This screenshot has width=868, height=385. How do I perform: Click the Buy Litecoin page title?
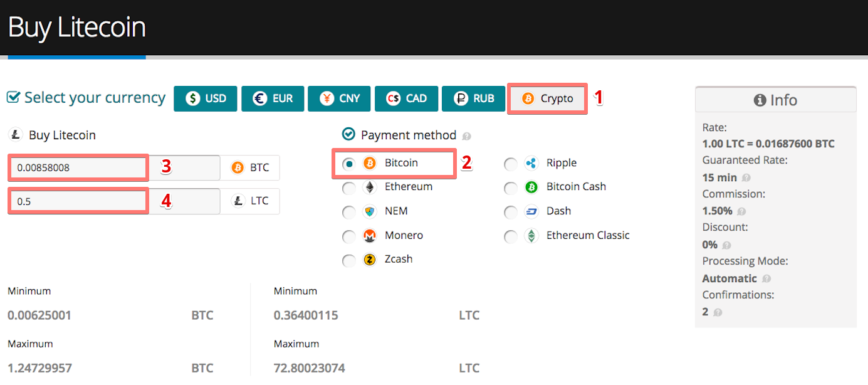[76, 28]
